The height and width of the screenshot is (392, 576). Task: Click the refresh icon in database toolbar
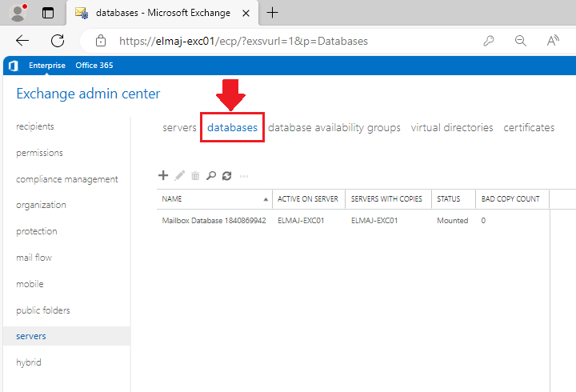[227, 175]
